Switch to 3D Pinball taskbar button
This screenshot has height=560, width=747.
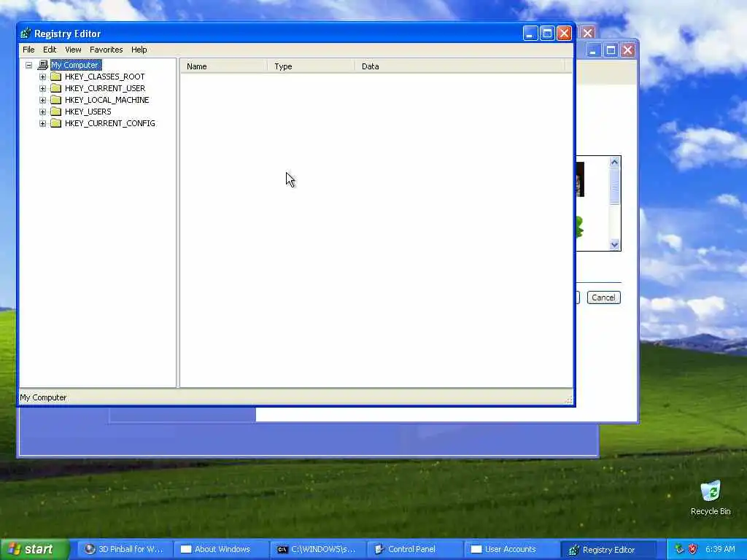(124, 550)
